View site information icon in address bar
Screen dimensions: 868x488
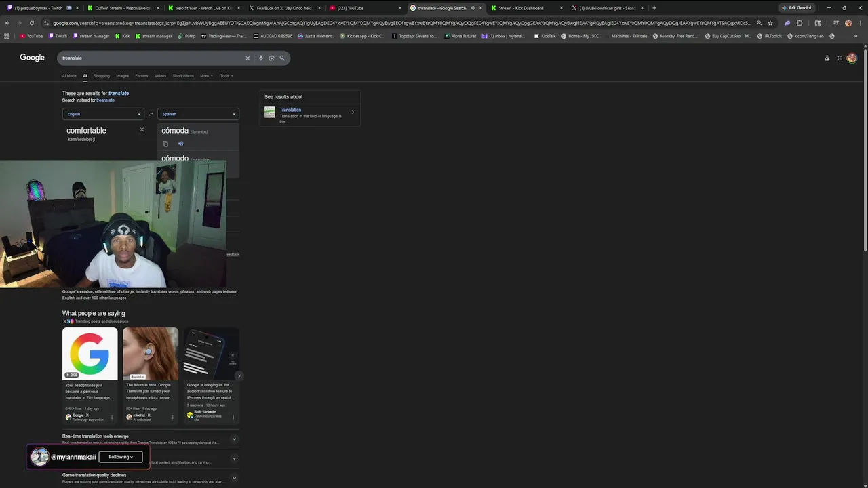pyautogui.click(x=46, y=23)
